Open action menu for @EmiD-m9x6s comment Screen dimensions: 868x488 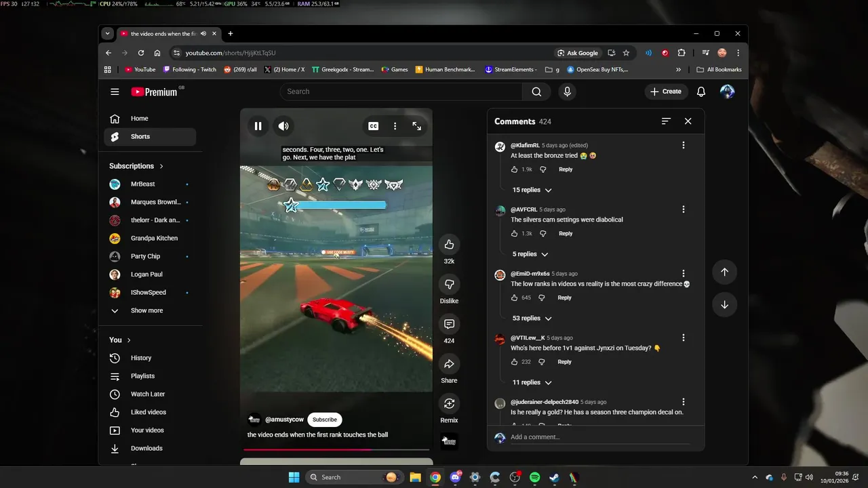(683, 274)
